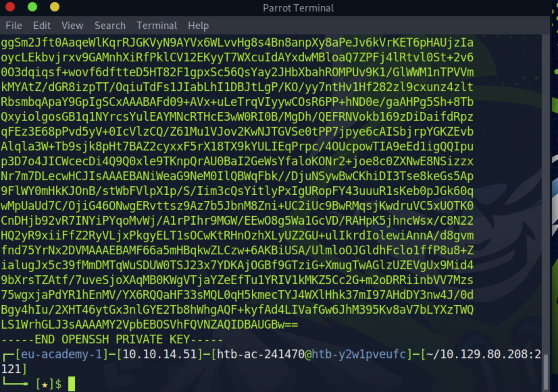
Task: Click the line starting with HQ2yR9xiiFfZ2Ry
Action: (237, 236)
